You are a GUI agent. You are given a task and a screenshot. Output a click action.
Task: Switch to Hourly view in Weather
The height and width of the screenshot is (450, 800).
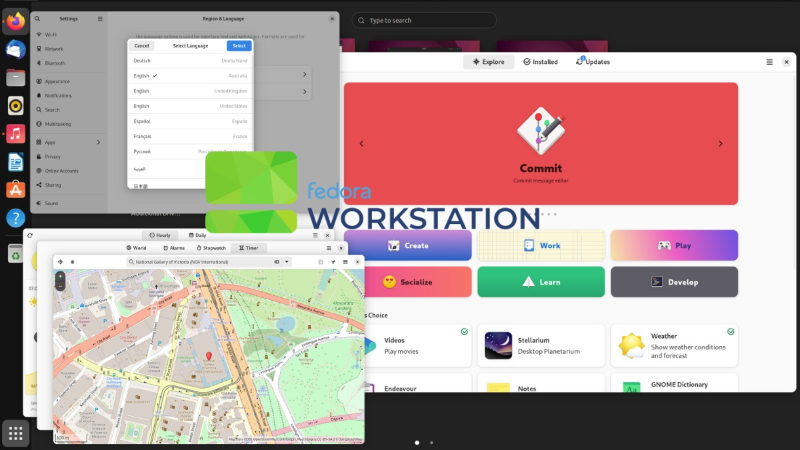click(x=160, y=235)
